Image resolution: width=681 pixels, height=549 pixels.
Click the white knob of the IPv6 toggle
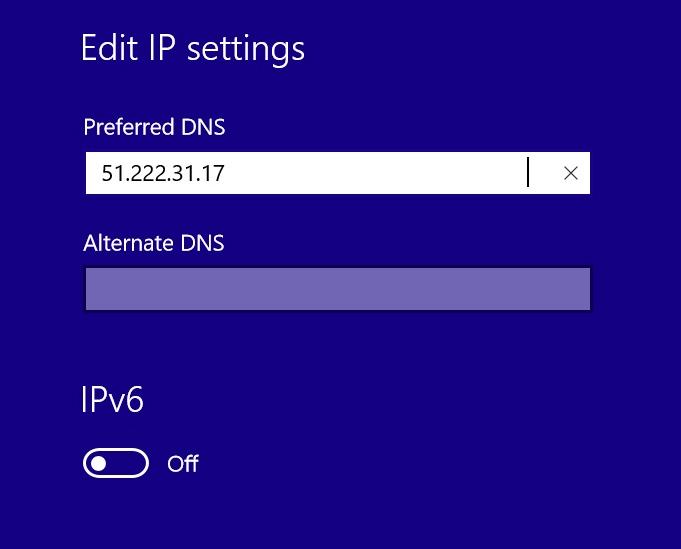pos(99,463)
